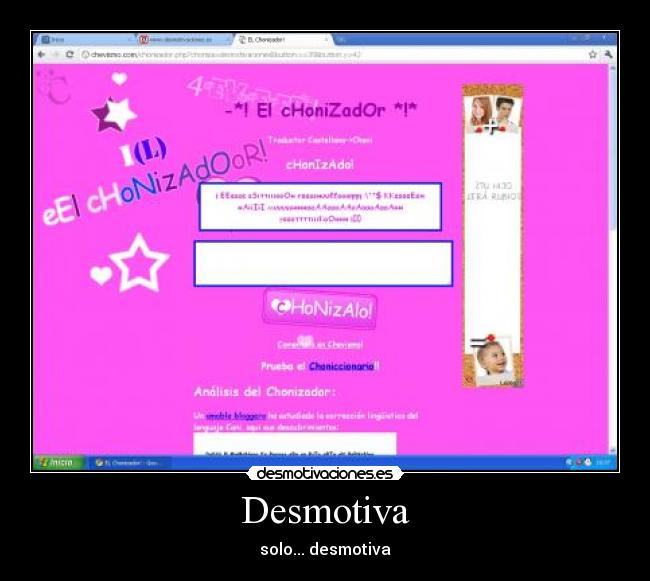The height and width of the screenshot is (581, 650).
Task: Open the Windows Inicio start button
Action: (59, 462)
